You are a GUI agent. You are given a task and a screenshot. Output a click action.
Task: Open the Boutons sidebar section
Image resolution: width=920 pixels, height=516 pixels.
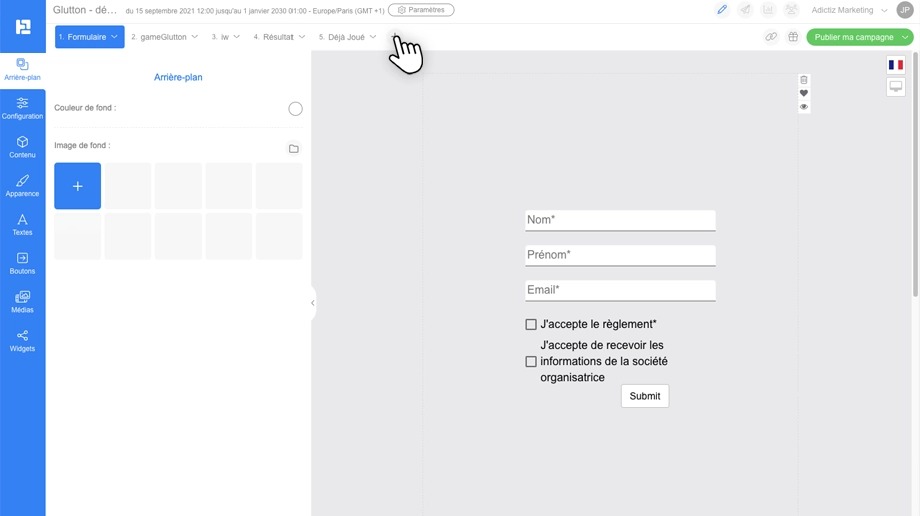(x=22, y=264)
